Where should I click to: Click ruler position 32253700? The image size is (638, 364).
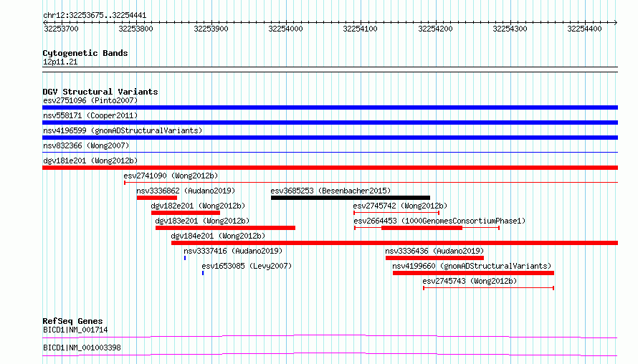click(61, 29)
